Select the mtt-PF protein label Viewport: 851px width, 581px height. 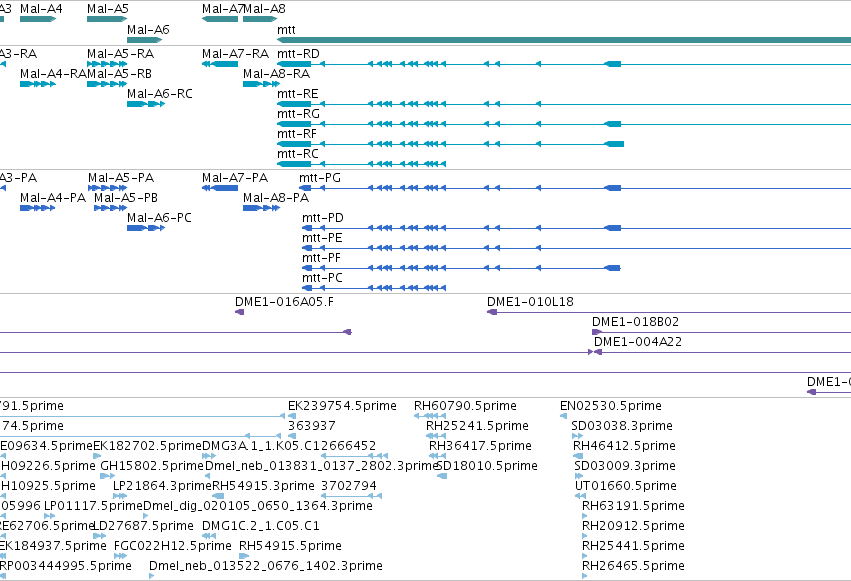322,258
